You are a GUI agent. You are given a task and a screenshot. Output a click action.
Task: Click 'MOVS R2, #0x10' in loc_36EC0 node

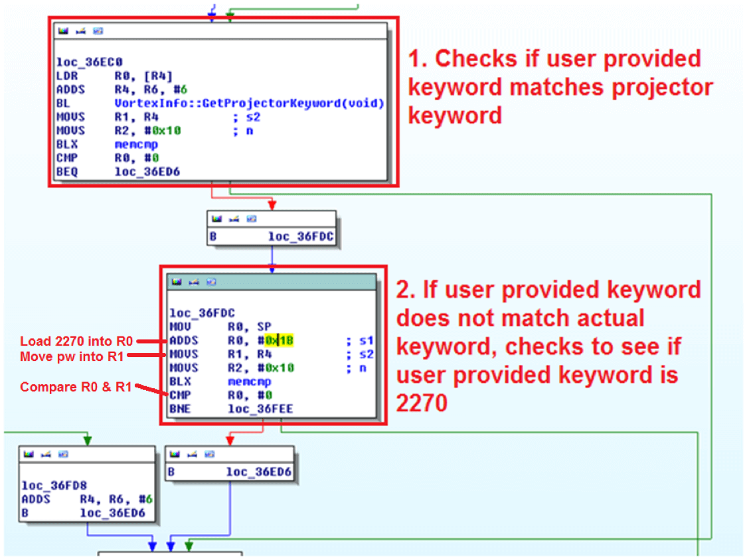[119, 131]
